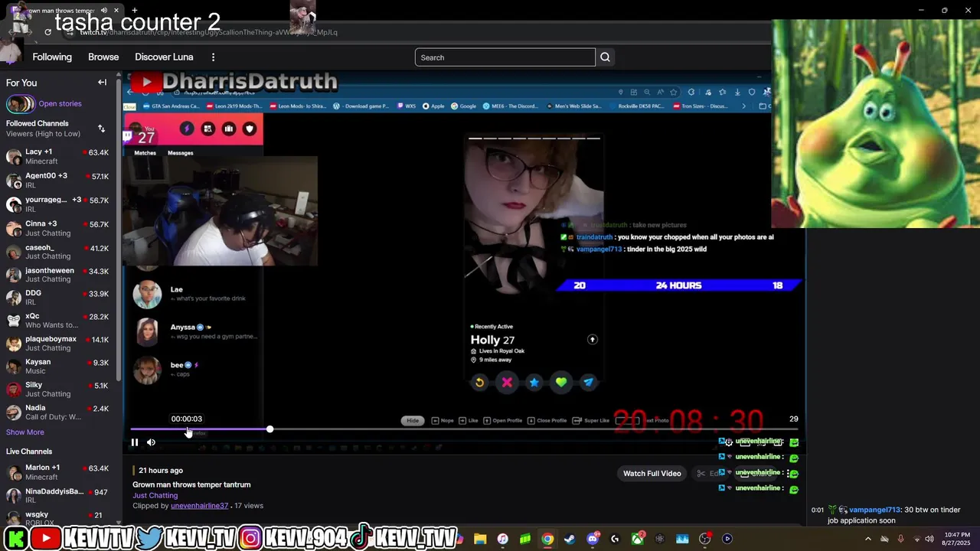This screenshot has width=980, height=551.
Task: Open the taskbar clock showing 10:47 PM
Action: click(x=956, y=539)
